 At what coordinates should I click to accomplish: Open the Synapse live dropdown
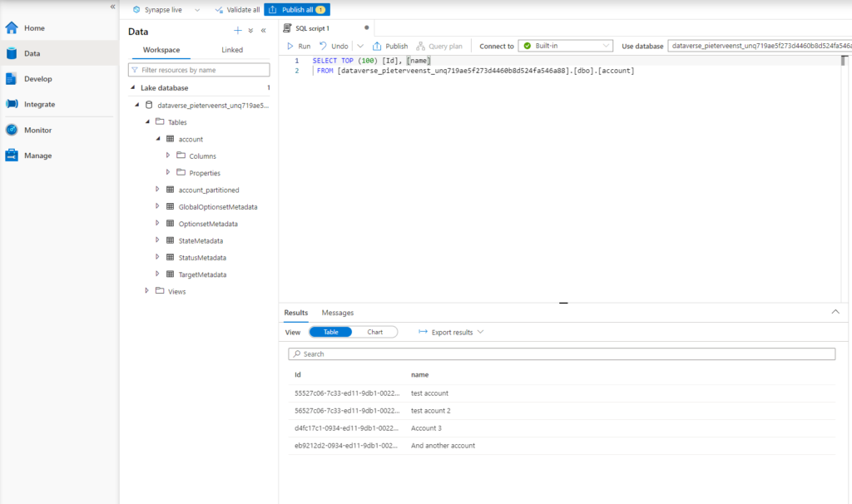(x=197, y=10)
